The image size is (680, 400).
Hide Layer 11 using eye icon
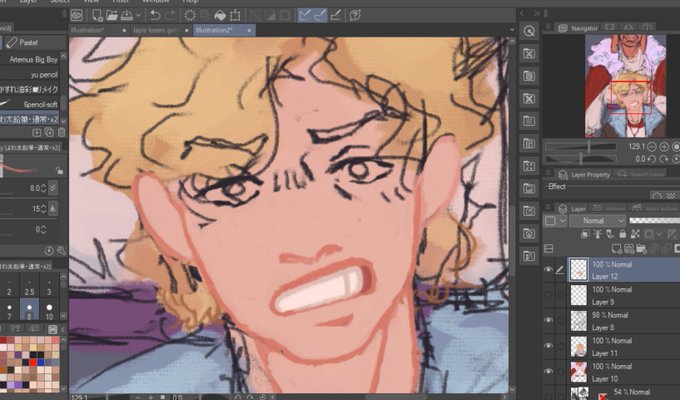(x=548, y=346)
